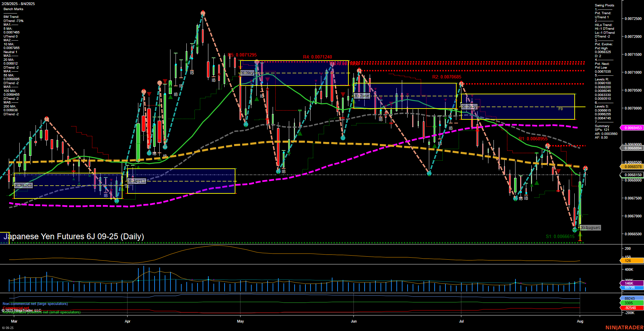This screenshot has height=331, width=644.
Task: Click the M:April month label
Action: coord(137,181)
